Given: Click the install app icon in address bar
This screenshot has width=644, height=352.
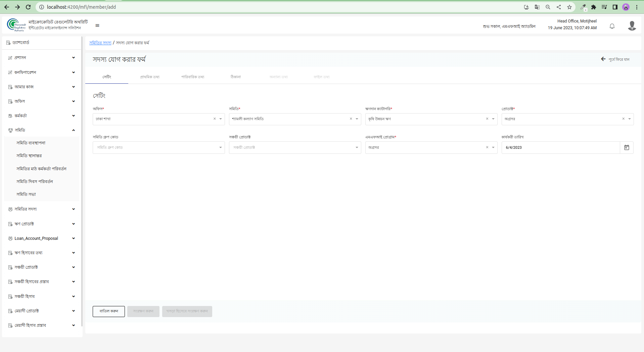Looking at the screenshot, I should coord(526,7).
